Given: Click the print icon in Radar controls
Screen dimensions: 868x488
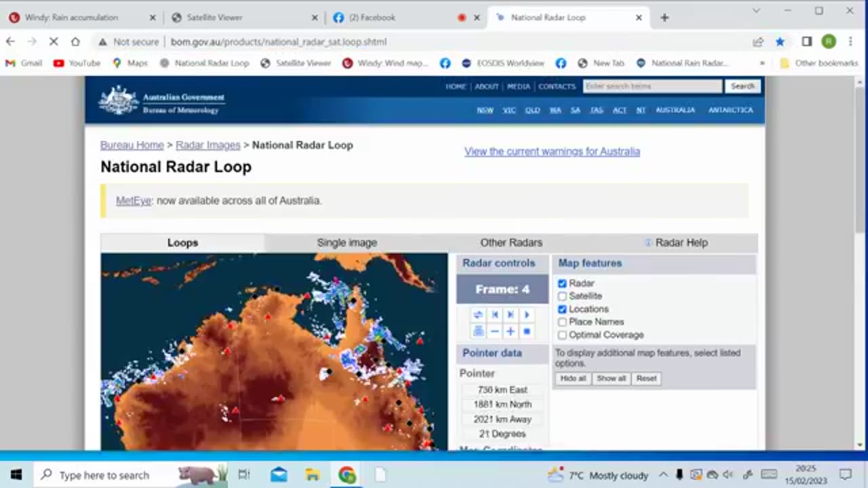Looking at the screenshot, I should click(x=478, y=331).
